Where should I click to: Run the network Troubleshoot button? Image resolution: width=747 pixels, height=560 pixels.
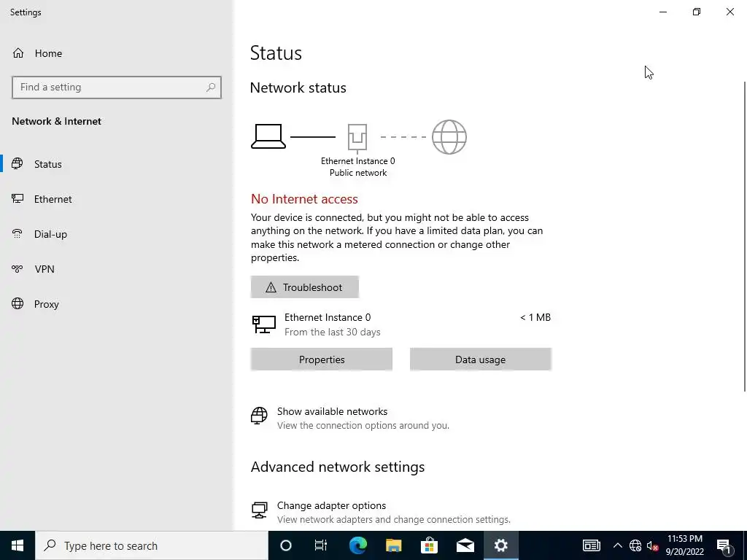click(x=304, y=287)
